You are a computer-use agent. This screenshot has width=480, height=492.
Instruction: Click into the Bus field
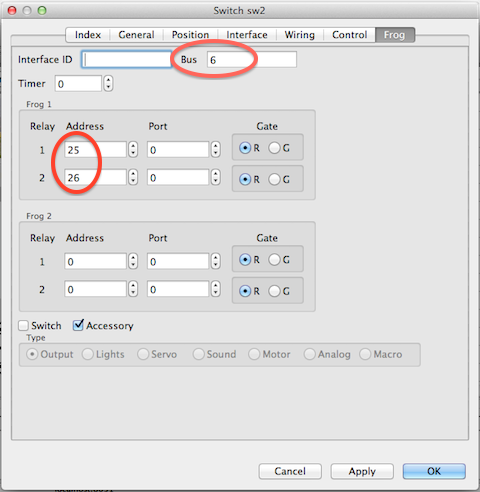(x=252, y=60)
